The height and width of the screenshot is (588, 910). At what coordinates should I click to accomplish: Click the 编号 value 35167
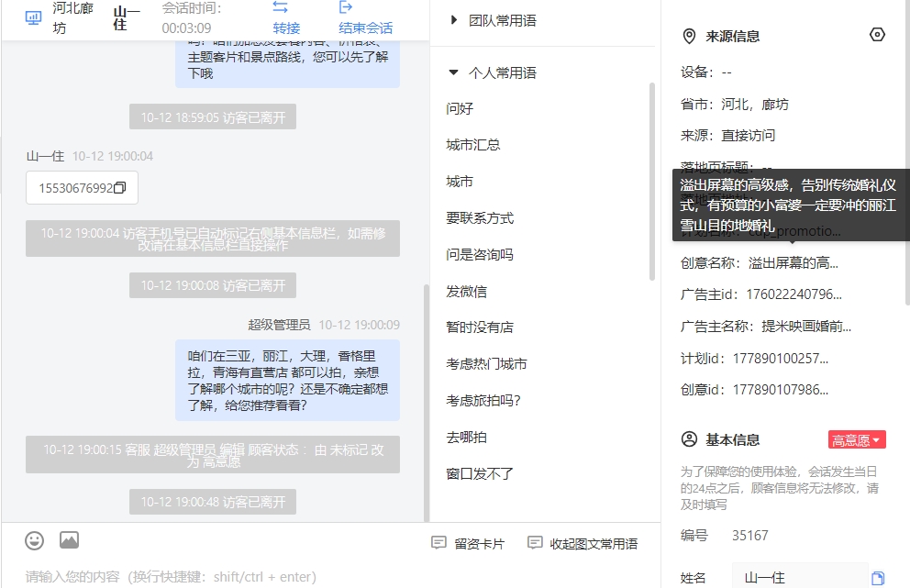tap(749, 535)
